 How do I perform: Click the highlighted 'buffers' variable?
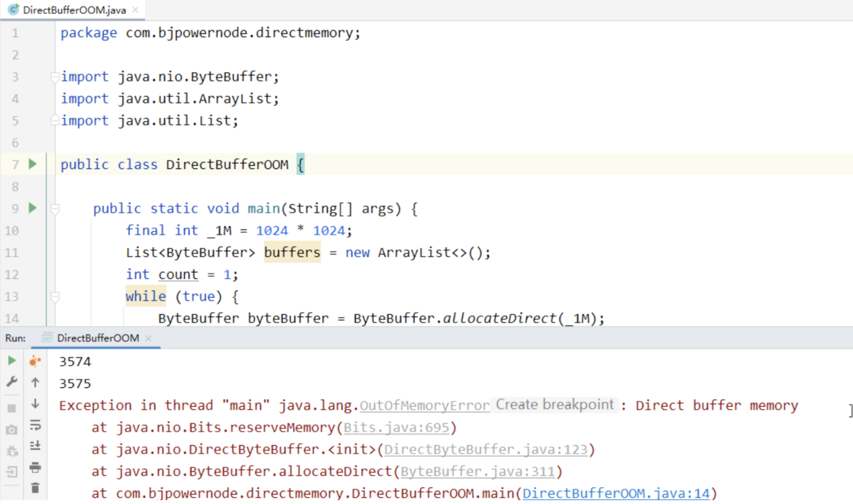point(292,253)
